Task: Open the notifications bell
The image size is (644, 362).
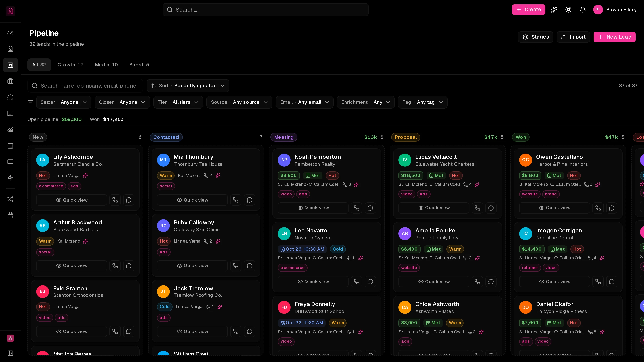Action: click(x=583, y=9)
